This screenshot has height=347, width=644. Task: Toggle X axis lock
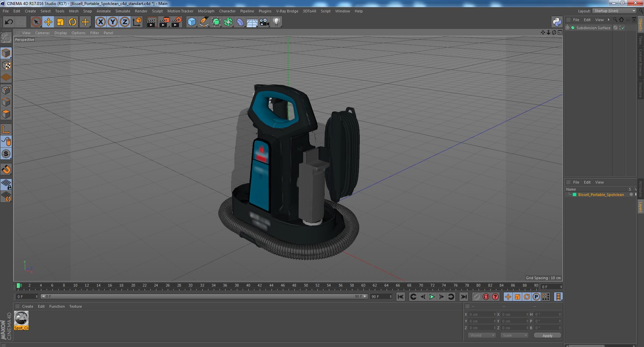[100, 22]
